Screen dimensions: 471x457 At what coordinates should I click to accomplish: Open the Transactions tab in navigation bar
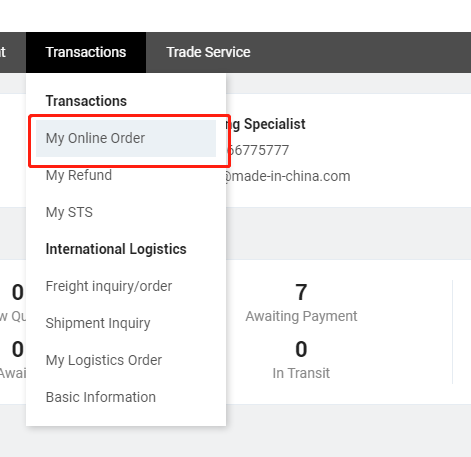pyautogui.click(x=86, y=52)
